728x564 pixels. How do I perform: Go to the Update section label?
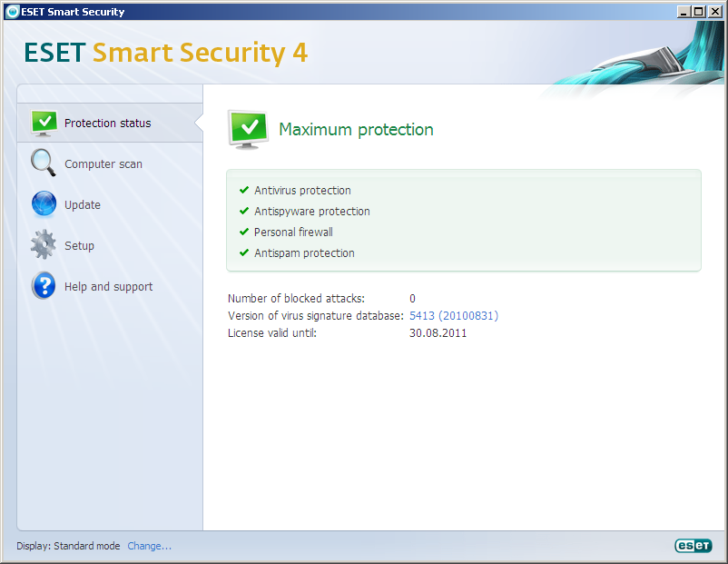pos(83,205)
